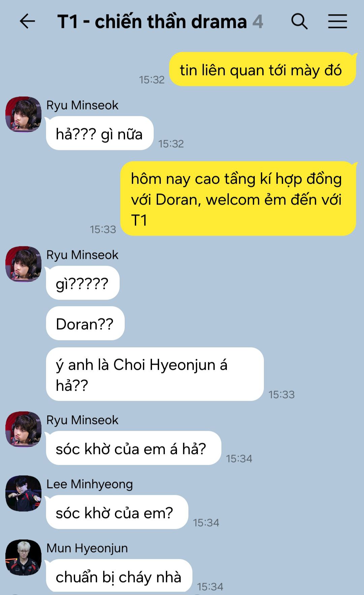364x595 pixels.
Task: Select the 'tin liên quan tới mày đó' bubble
Action: point(263,69)
